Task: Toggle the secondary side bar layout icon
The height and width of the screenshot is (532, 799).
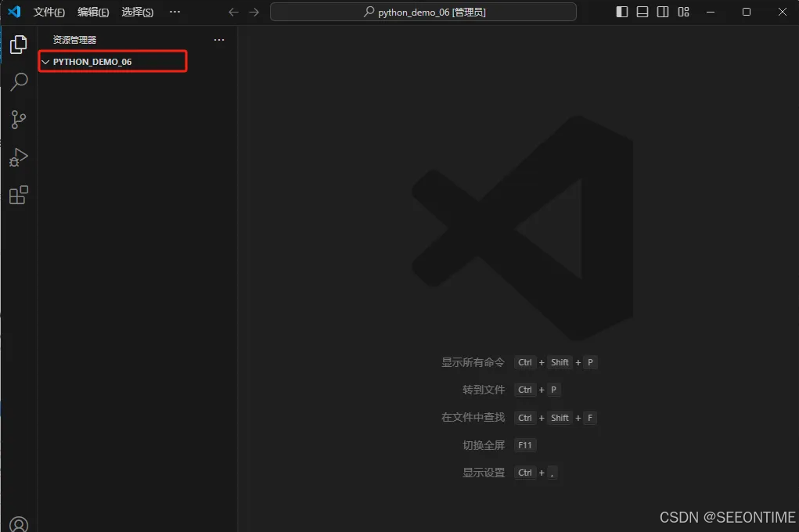Action: [663, 12]
